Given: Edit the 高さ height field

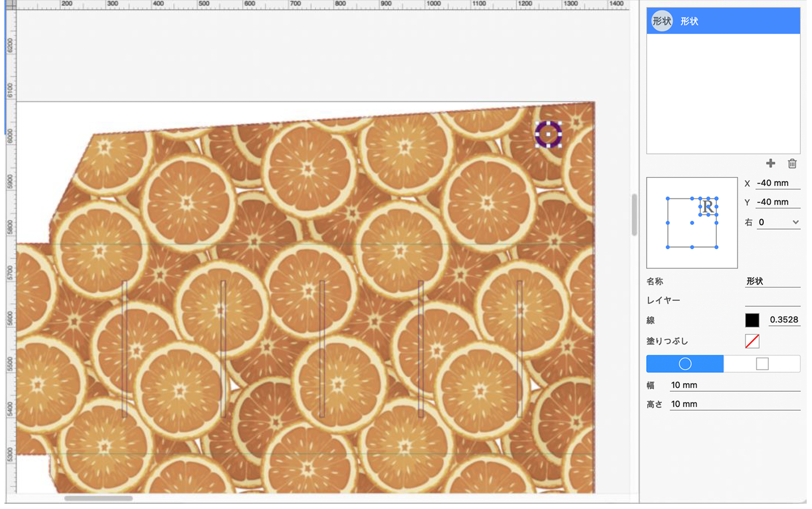Looking at the screenshot, I should [735, 404].
